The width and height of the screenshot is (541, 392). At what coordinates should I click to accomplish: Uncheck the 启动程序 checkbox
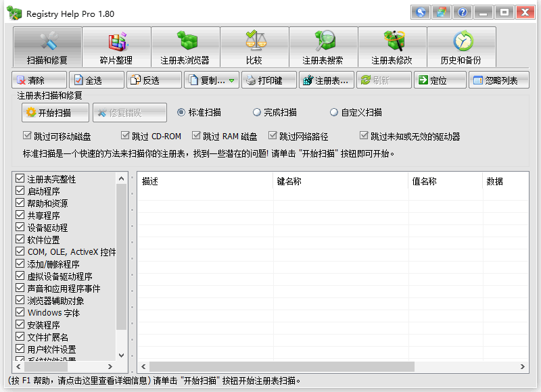point(20,191)
